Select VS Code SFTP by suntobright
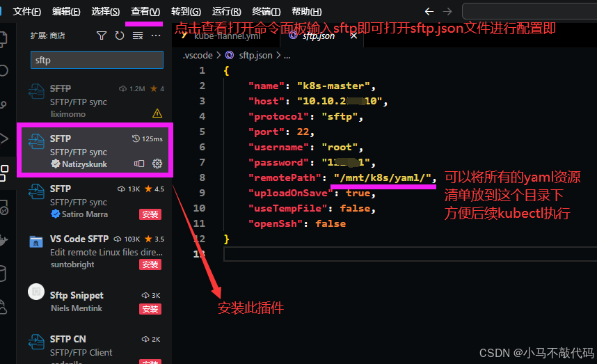597x364 pixels. click(x=95, y=252)
